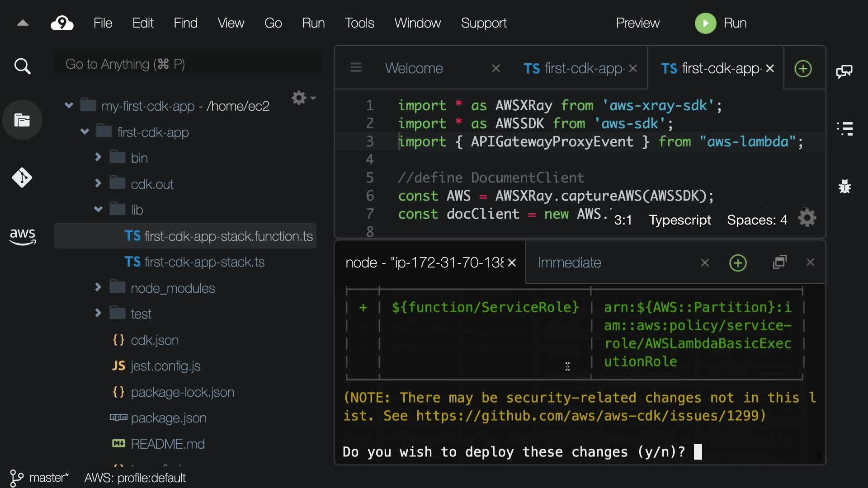868x488 pixels.
Task: Click the Go to Anything search field
Action: pyautogui.click(x=188, y=64)
